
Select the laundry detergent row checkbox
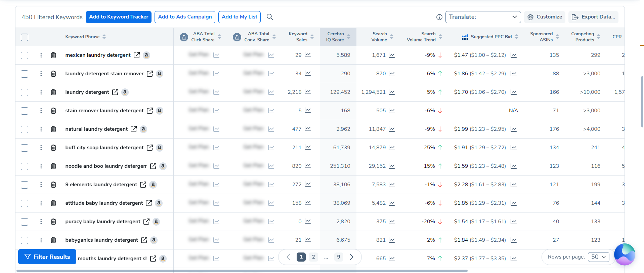25,92
